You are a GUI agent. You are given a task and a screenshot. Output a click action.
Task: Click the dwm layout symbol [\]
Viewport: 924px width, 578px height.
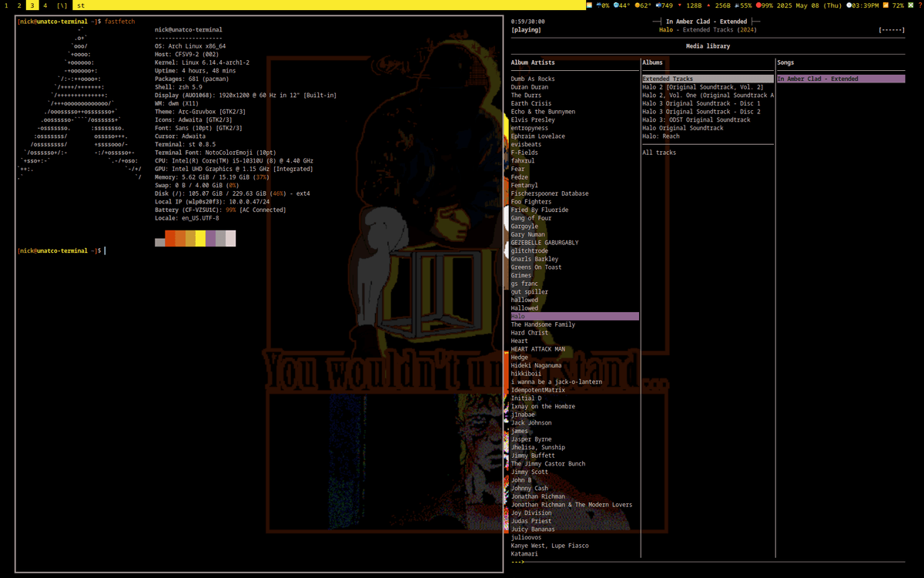click(62, 5)
